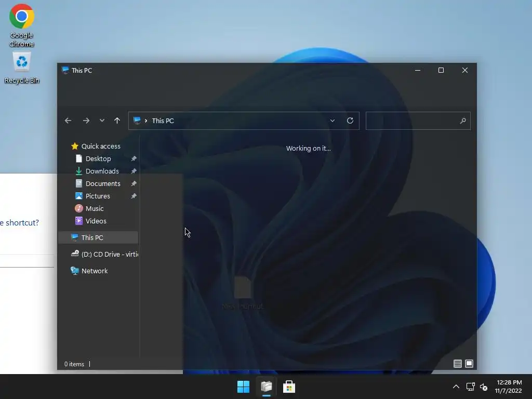532x399 pixels.
Task: Open Videos in the navigation pane
Action: [x=96, y=221]
